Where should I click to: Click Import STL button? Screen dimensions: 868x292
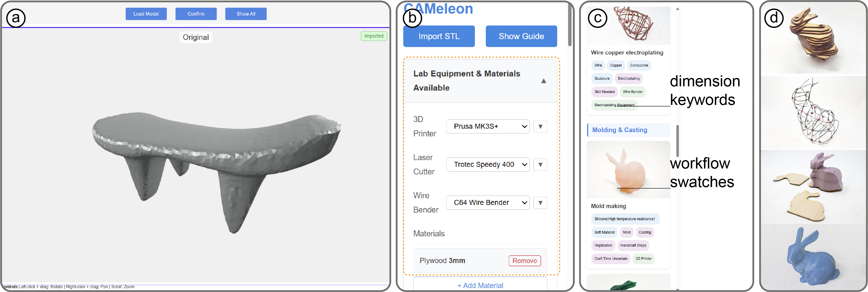(439, 36)
